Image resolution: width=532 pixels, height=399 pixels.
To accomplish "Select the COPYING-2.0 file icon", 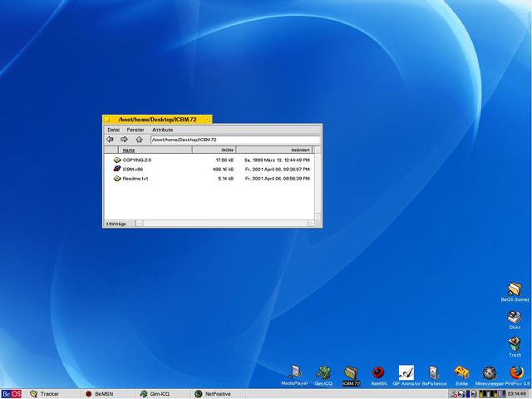I will tap(117, 160).
